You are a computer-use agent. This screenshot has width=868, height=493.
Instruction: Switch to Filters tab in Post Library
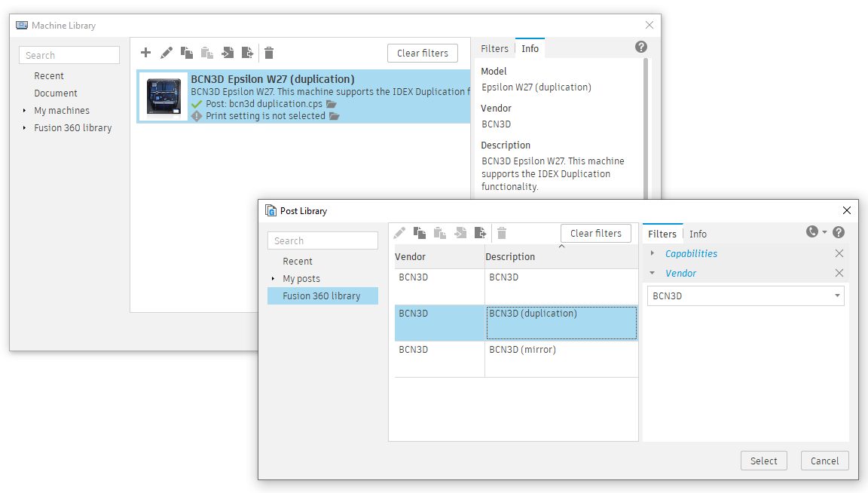662,234
